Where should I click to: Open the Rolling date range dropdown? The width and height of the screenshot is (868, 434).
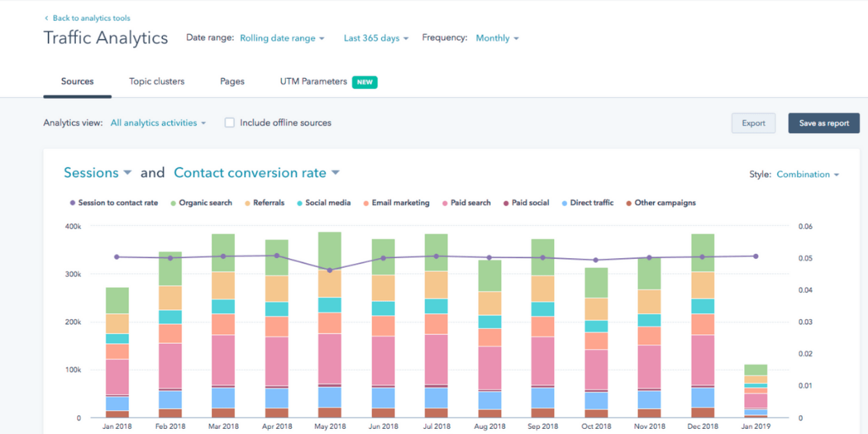282,38
